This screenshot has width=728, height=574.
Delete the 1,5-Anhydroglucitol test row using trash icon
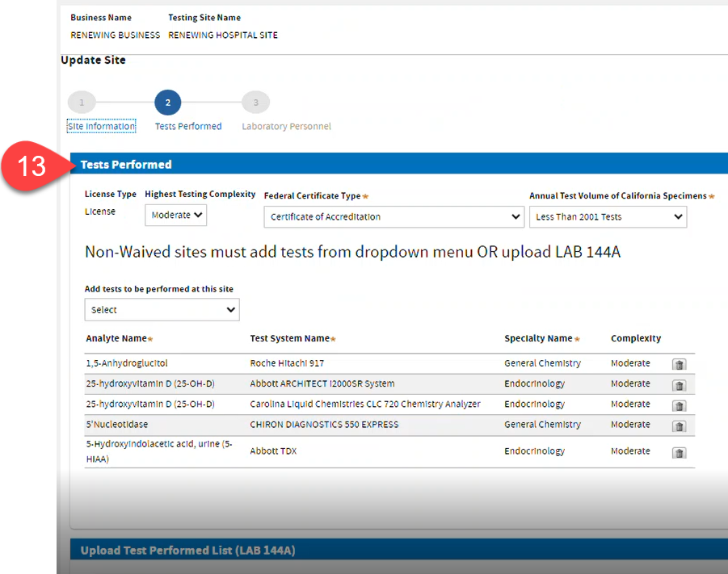[679, 364]
